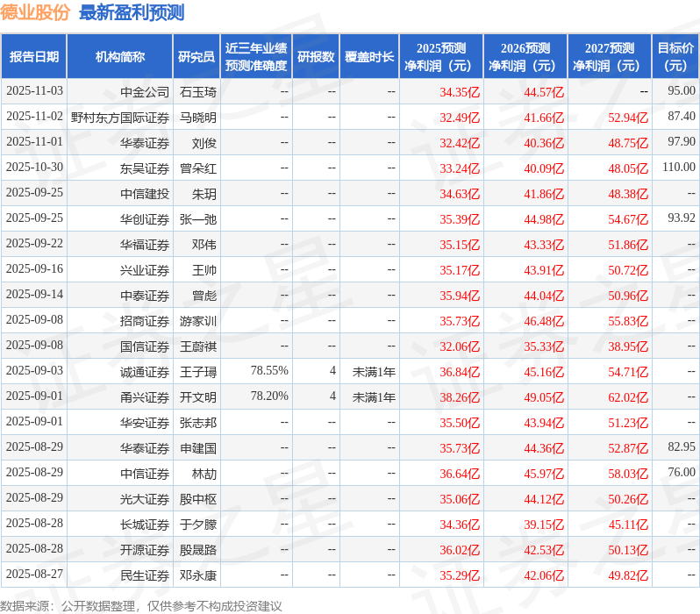This screenshot has width=700, height=614.
Task: Click researcher name 曾朵红
Action: pyautogui.click(x=198, y=168)
